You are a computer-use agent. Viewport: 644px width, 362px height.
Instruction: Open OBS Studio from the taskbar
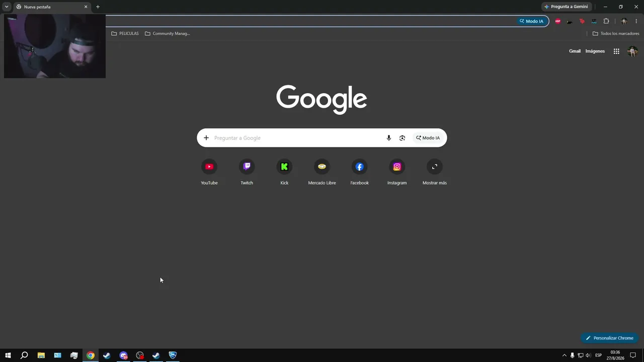[140, 355]
